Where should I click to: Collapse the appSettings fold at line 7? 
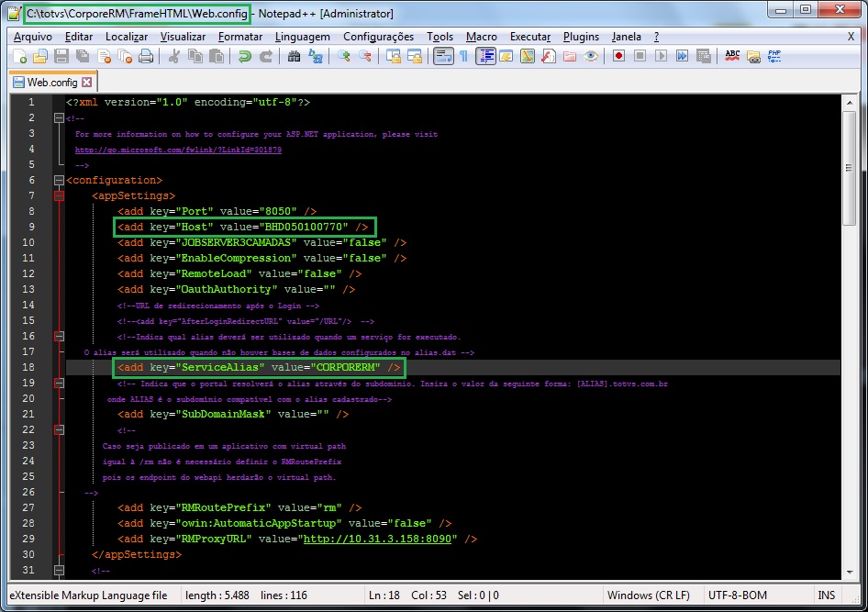coord(59,195)
